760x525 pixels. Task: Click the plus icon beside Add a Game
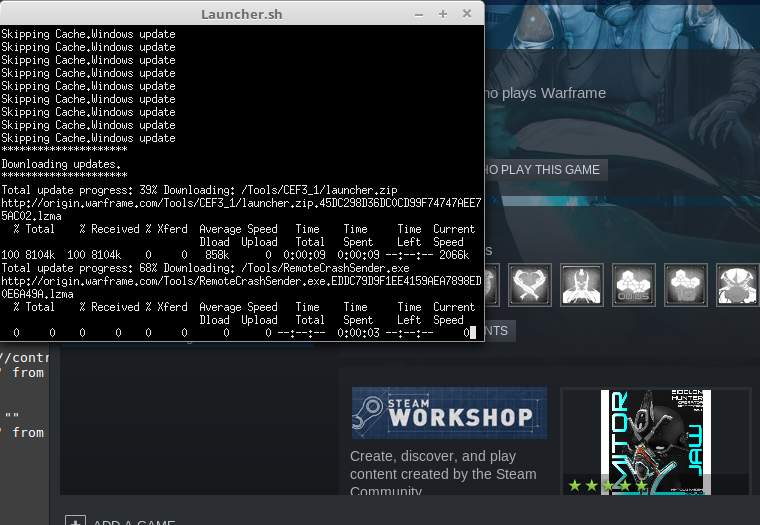pos(75,521)
